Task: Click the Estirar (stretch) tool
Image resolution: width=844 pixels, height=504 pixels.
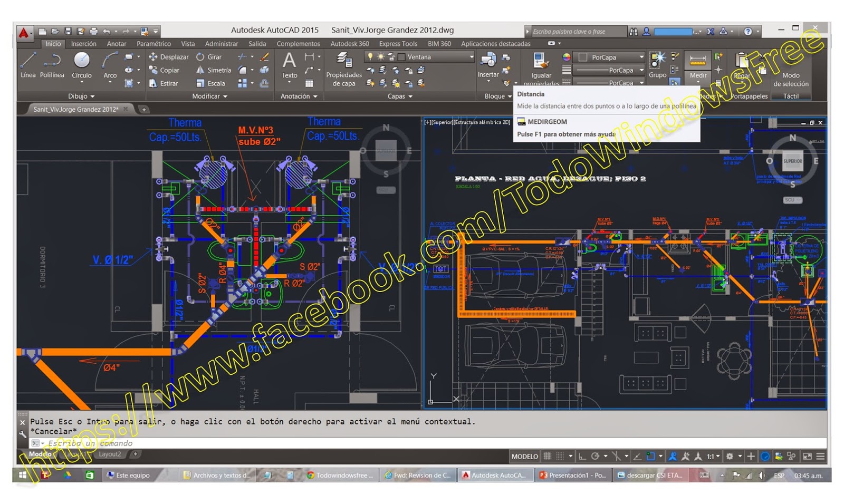Action: 164,83
